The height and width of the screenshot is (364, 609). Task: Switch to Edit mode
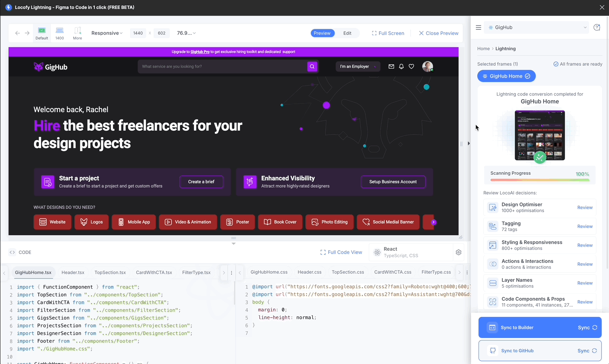(347, 33)
